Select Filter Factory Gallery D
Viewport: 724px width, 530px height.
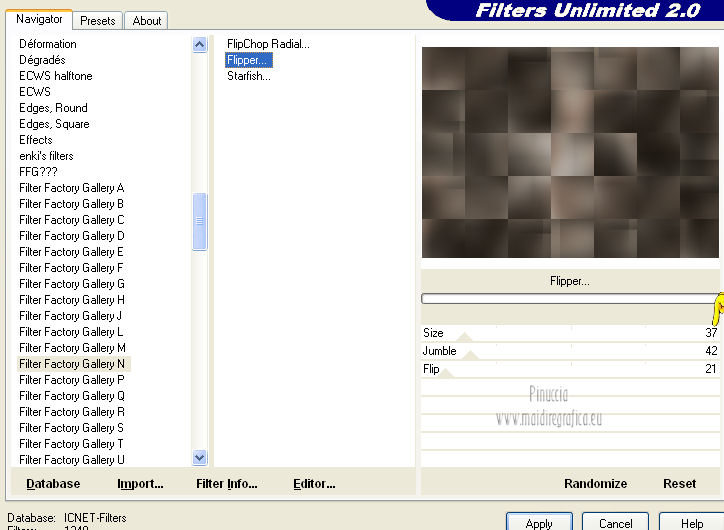click(x=72, y=236)
